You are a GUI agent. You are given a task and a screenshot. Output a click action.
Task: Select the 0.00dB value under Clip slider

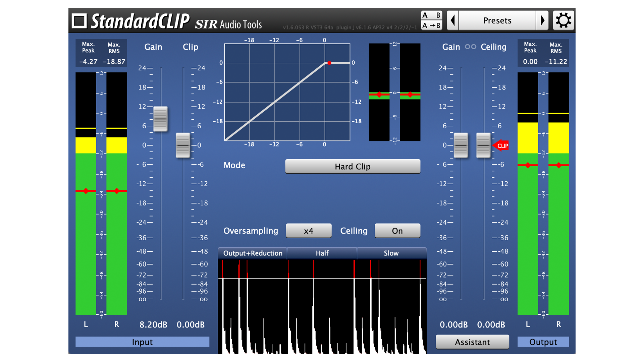click(x=191, y=325)
